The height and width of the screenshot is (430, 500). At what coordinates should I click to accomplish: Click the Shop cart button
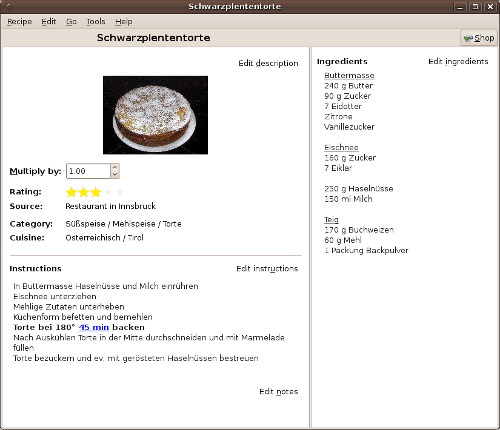click(x=479, y=38)
